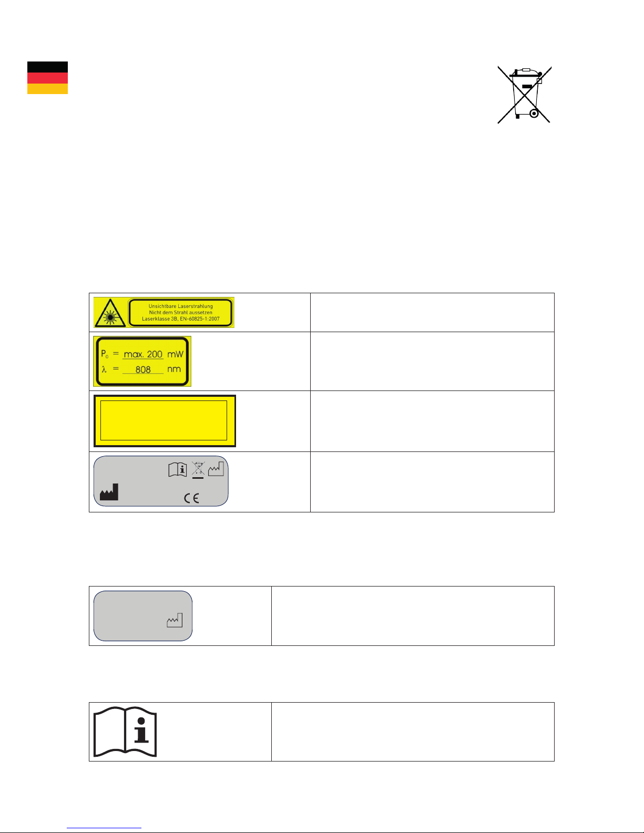Image resolution: width=644 pixels, height=833 pixels.
Task: Click the empty description cell beside the laser warning
Action: pyautogui.click(x=432, y=313)
